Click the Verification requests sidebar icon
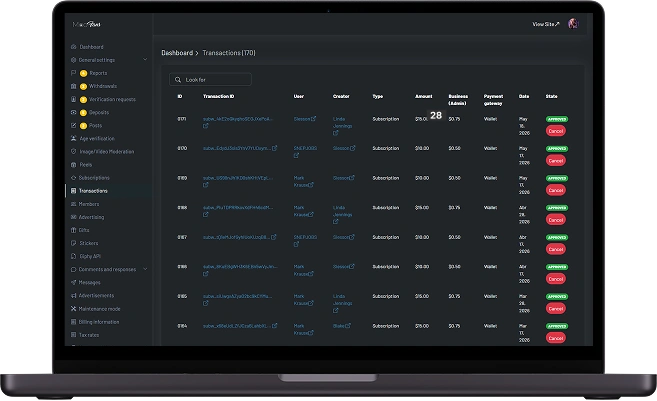Screen dimensions: 657x401 point(74,99)
